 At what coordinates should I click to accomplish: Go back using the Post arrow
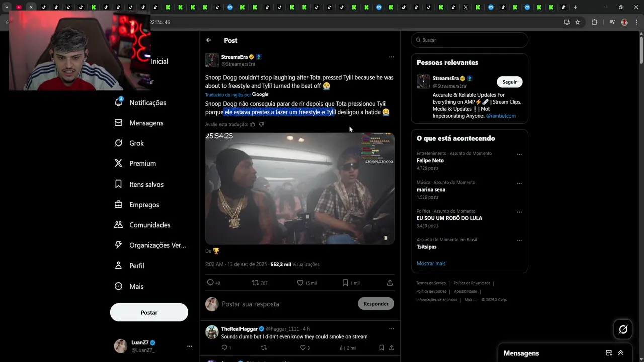click(x=209, y=40)
